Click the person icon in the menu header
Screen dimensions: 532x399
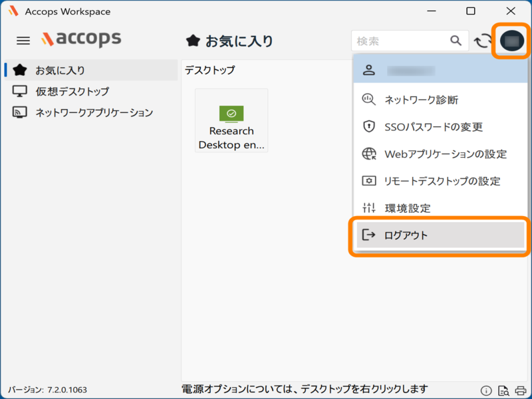coord(369,70)
